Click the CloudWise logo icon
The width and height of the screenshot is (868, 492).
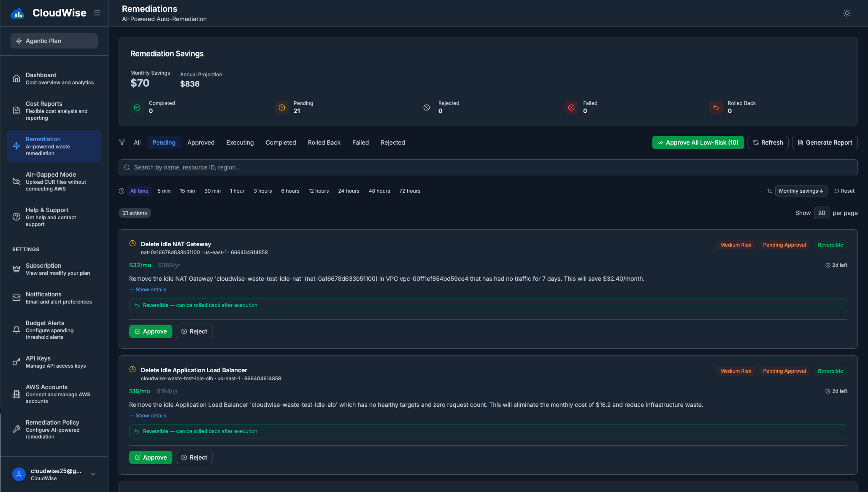(17, 13)
